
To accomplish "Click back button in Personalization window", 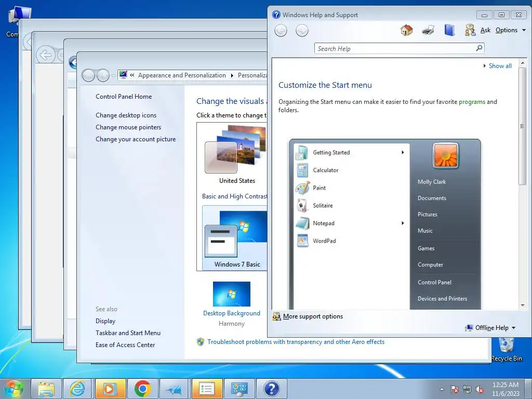I will pos(88,75).
